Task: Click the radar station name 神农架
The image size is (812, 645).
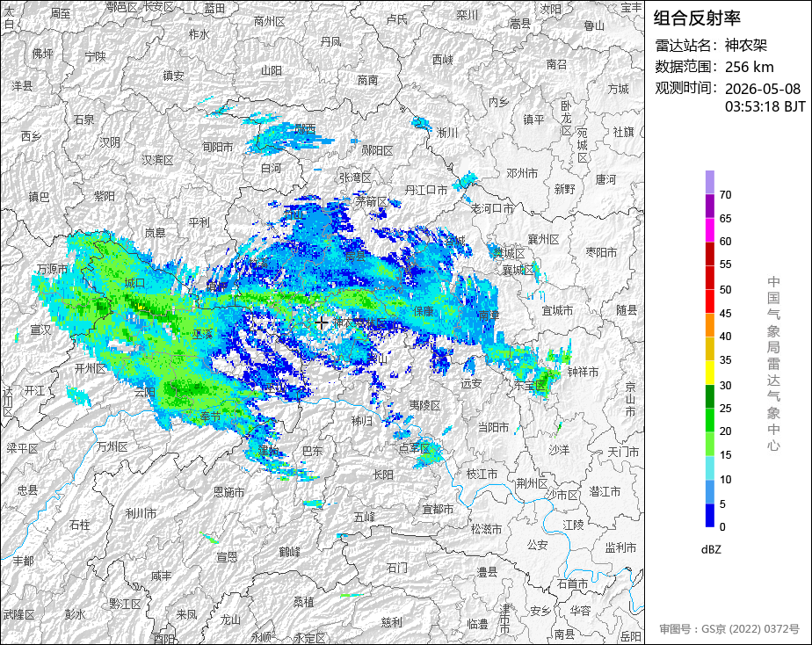Action: [746, 45]
